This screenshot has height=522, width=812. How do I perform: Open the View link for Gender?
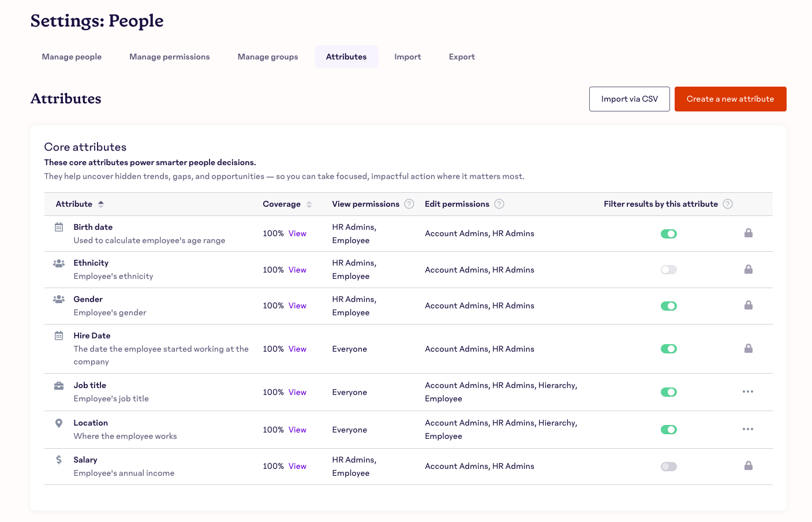297,305
